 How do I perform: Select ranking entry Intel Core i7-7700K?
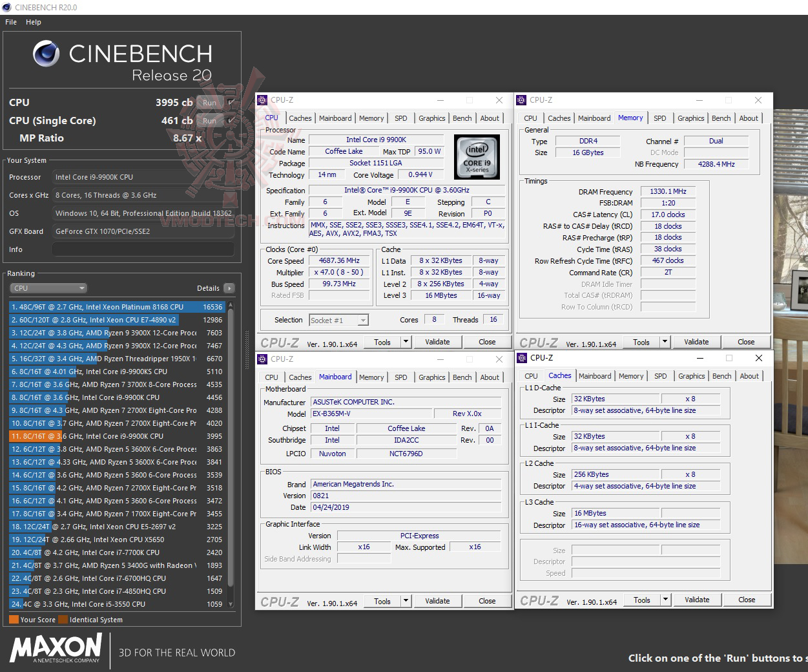pos(116,552)
